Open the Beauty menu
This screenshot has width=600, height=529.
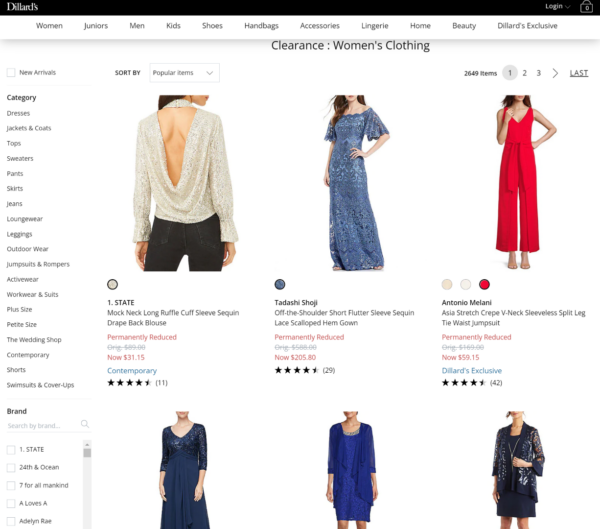pos(464,26)
